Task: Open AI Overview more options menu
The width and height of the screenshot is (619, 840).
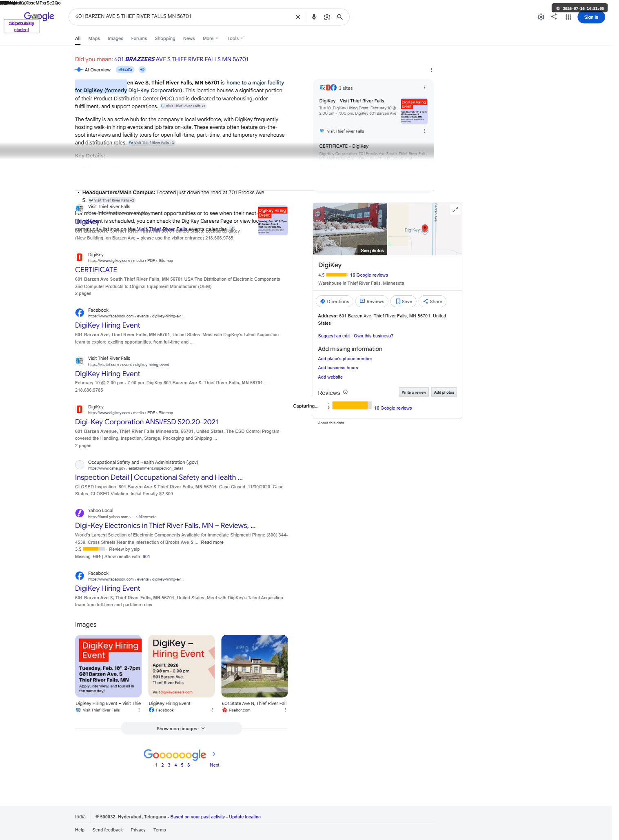Action: pos(431,70)
